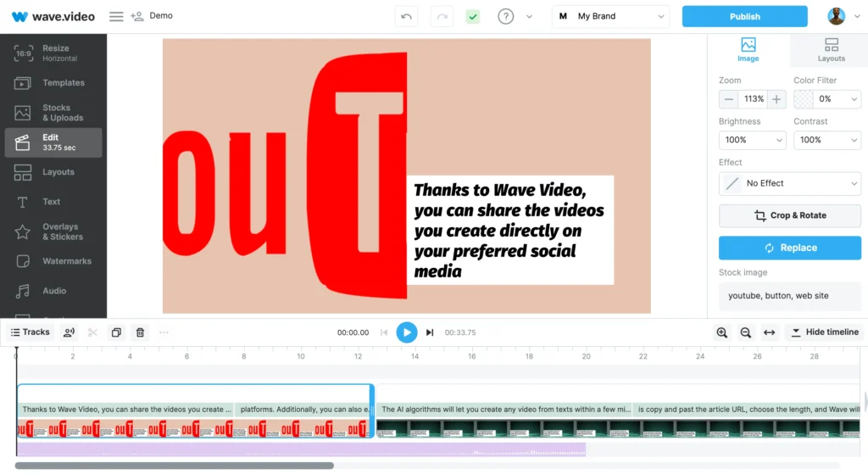Click the text box on the canvas

(x=509, y=231)
